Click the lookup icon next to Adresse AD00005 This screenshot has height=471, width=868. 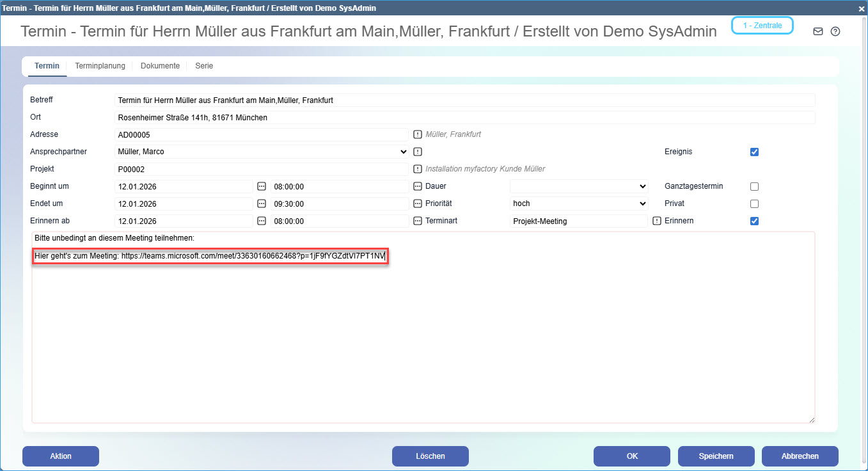417,134
